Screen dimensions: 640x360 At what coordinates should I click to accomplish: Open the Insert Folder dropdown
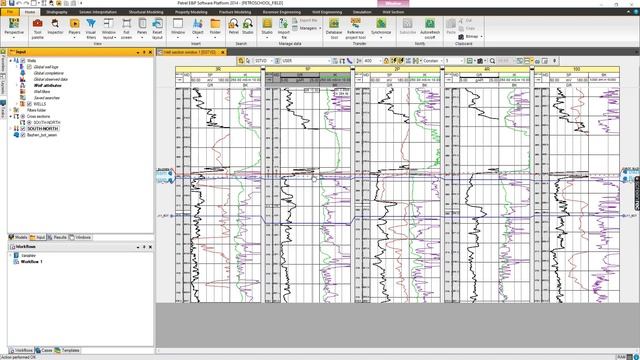click(215, 28)
